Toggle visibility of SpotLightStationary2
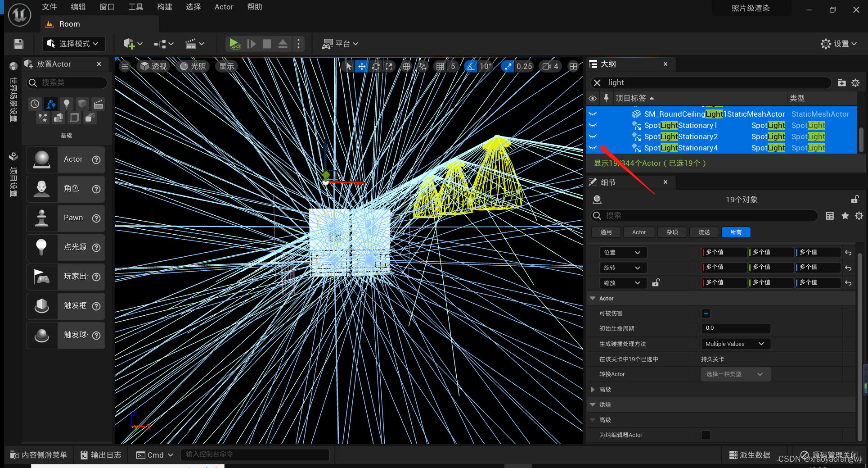The image size is (868, 468). (593, 136)
